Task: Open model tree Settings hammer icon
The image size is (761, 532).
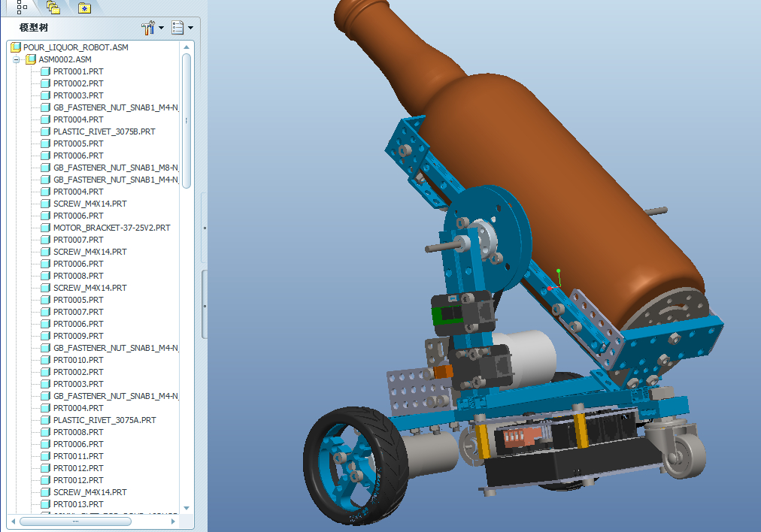Action: pyautogui.click(x=148, y=28)
